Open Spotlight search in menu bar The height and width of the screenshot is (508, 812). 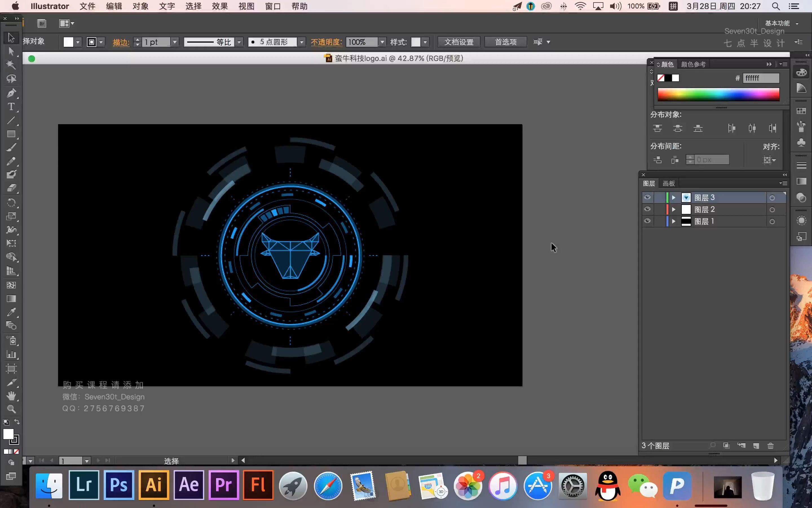776,6
